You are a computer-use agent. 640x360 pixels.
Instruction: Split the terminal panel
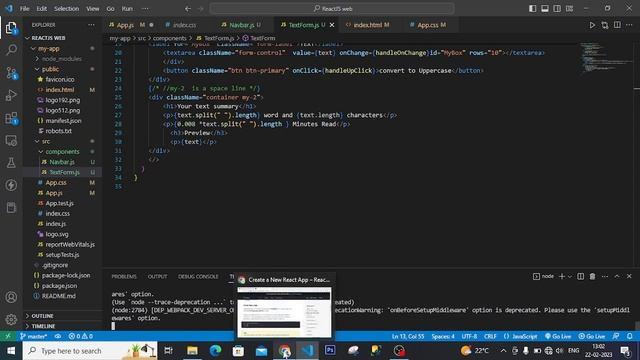click(x=580, y=276)
